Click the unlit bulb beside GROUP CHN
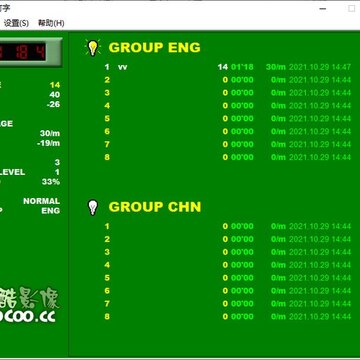This screenshot has height=360, width=360. 93,207
